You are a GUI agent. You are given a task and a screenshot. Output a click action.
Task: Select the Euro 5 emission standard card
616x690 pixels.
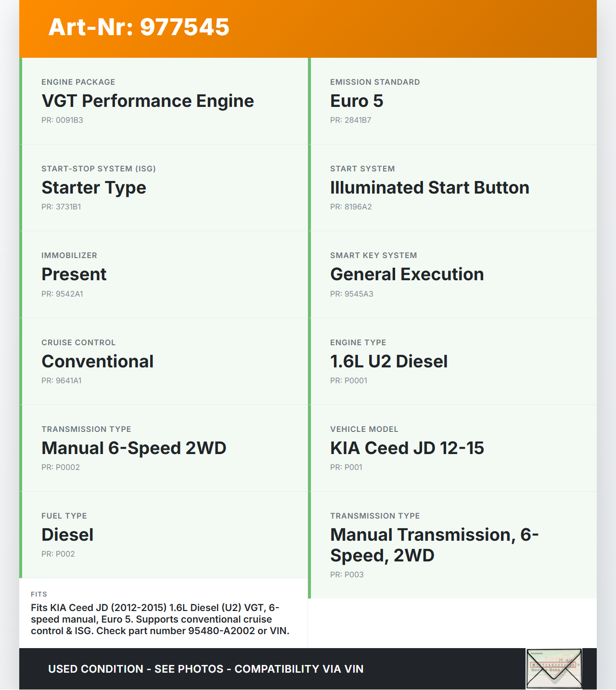coord(453,101)
